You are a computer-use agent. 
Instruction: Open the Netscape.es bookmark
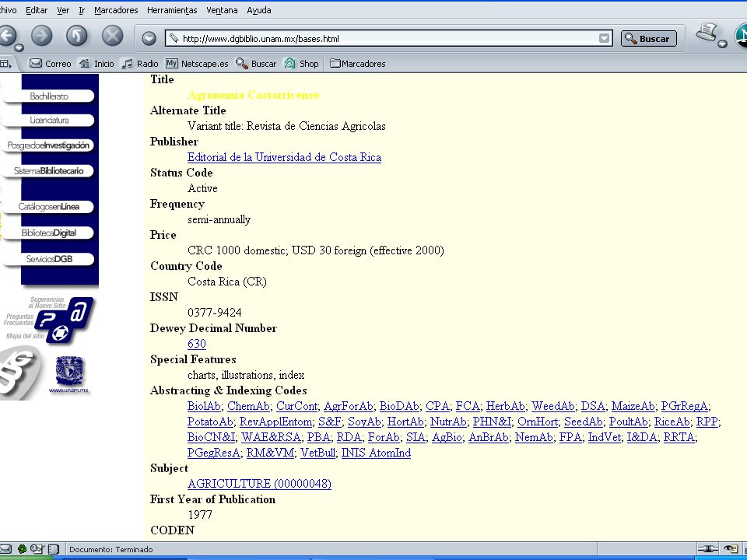(x=197, y=63)
